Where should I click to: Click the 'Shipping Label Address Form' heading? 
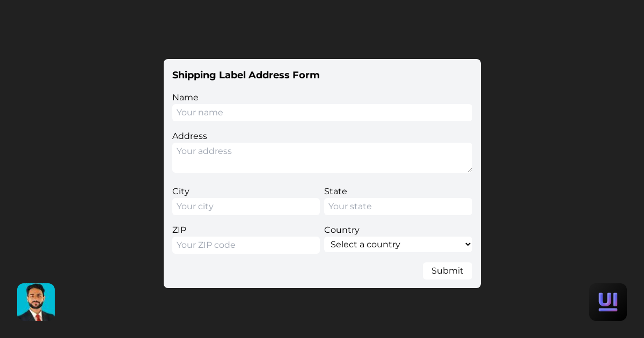click(x=245, y=75)
